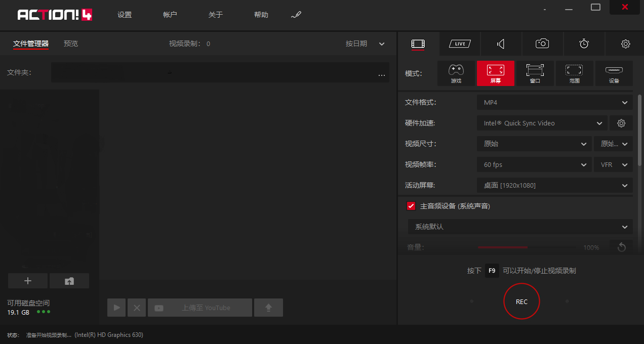Click 上傳至 YouTube button
The image size is (644, 344).
(x=200, y=308)
